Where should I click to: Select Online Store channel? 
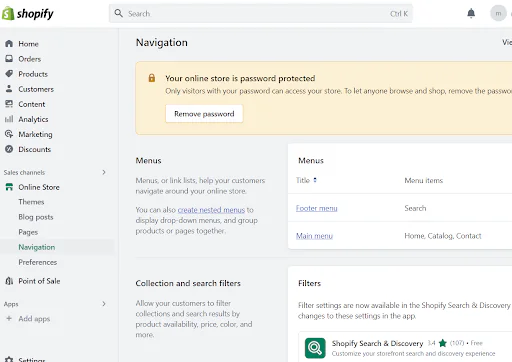(39, 187)
